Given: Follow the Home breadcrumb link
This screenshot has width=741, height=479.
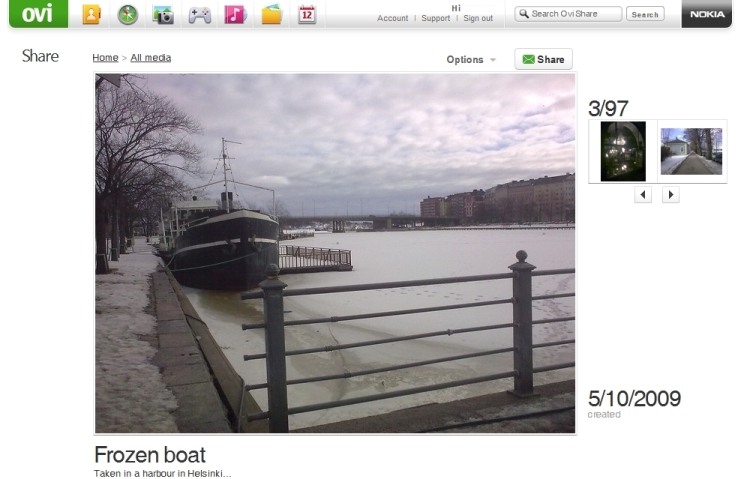Looking at the screenshot, I should coord(105,58).
